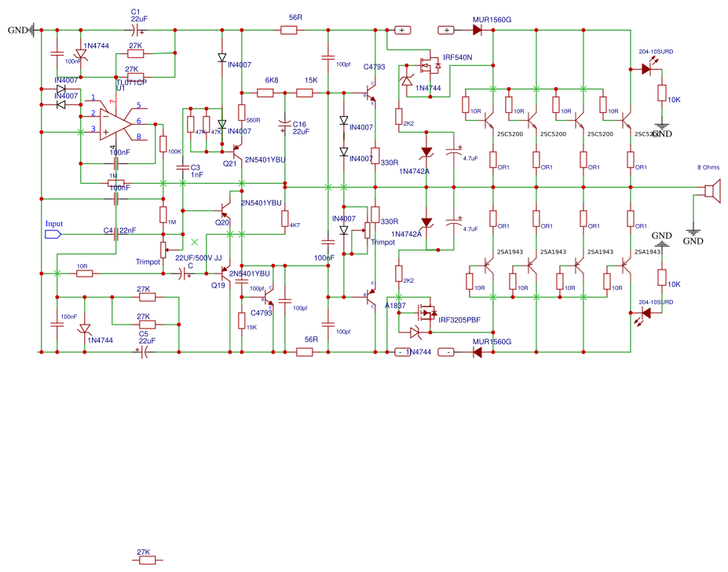The image size is (728, 572).
Task: Click the 1M resistor above the Trimpot
Action: click(163, 214)
